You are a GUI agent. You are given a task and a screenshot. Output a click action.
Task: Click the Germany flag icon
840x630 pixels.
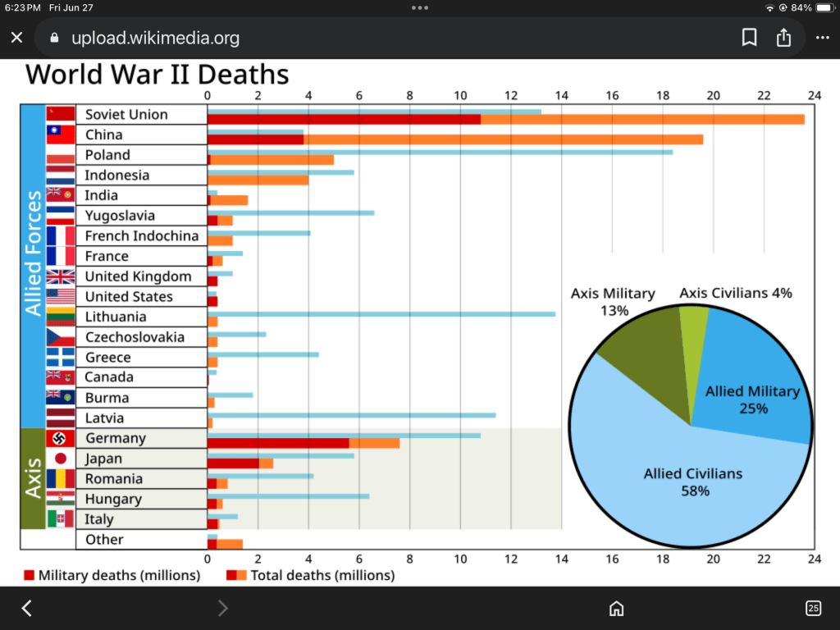click(x=61, y=438)
